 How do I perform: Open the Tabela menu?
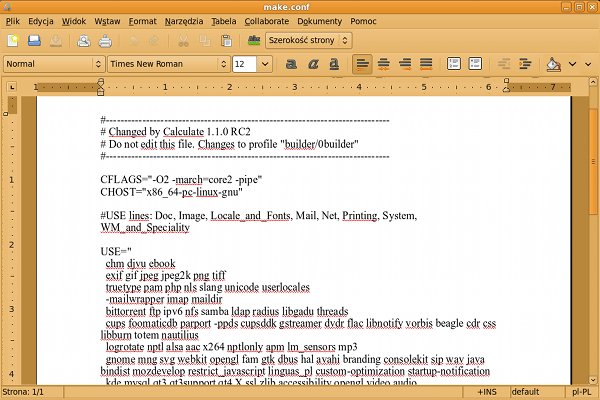[x=224, y=21]
